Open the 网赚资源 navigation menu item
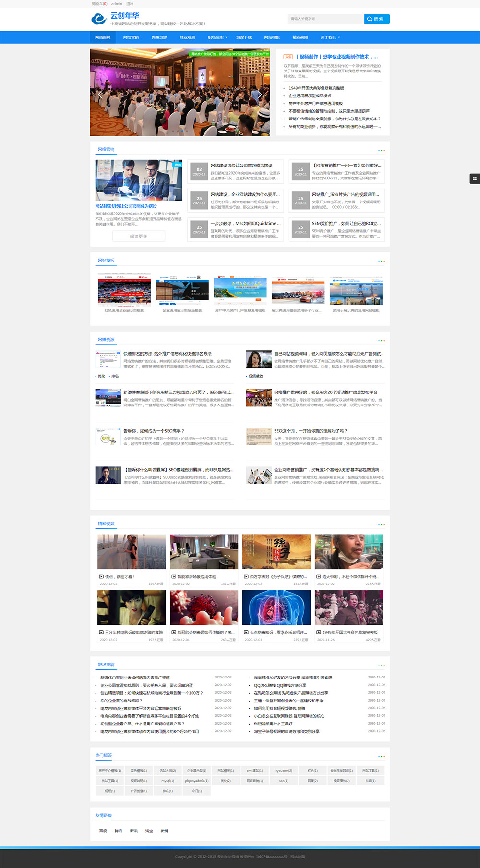The width and height of the screenshot is (480, 868). pyautogui.click(x=159, y=37)
